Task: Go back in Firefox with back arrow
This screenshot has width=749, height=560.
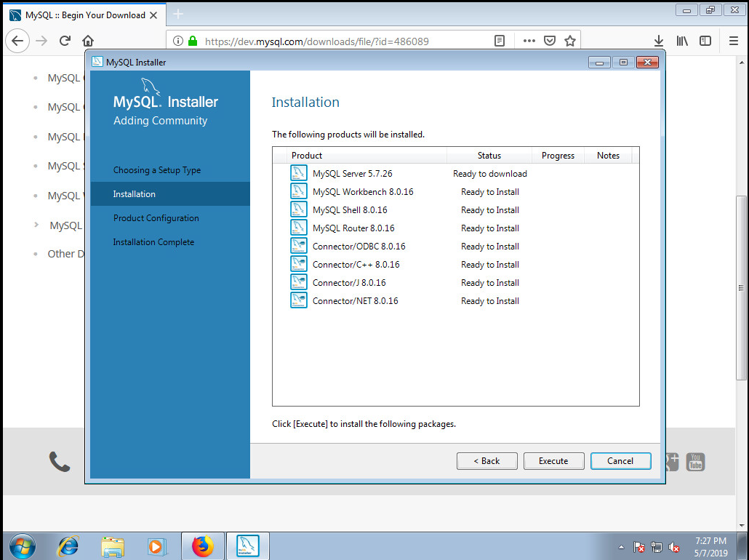Action: (x=17, y=41)
